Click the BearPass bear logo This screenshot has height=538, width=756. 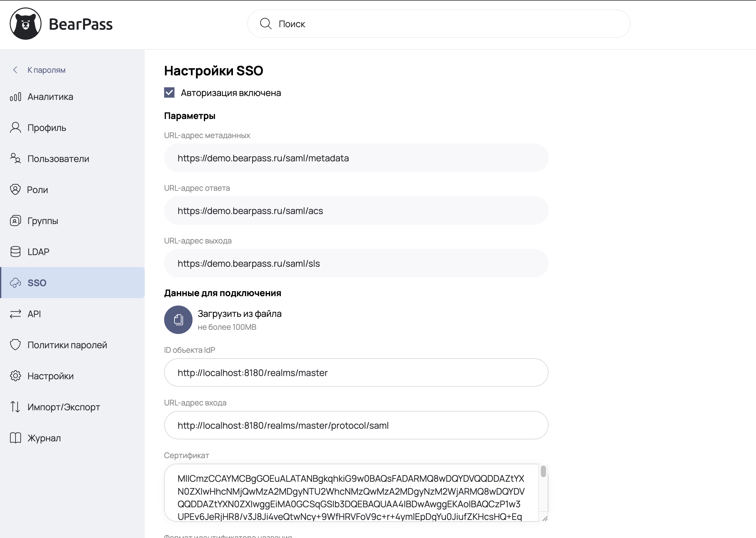pos(26,24)
